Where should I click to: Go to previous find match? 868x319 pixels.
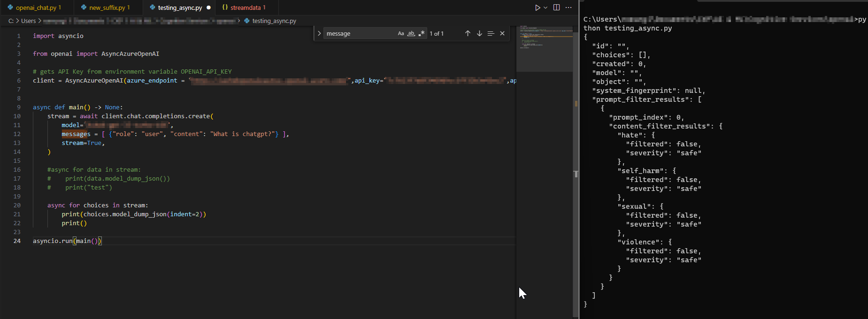[468, 33]
